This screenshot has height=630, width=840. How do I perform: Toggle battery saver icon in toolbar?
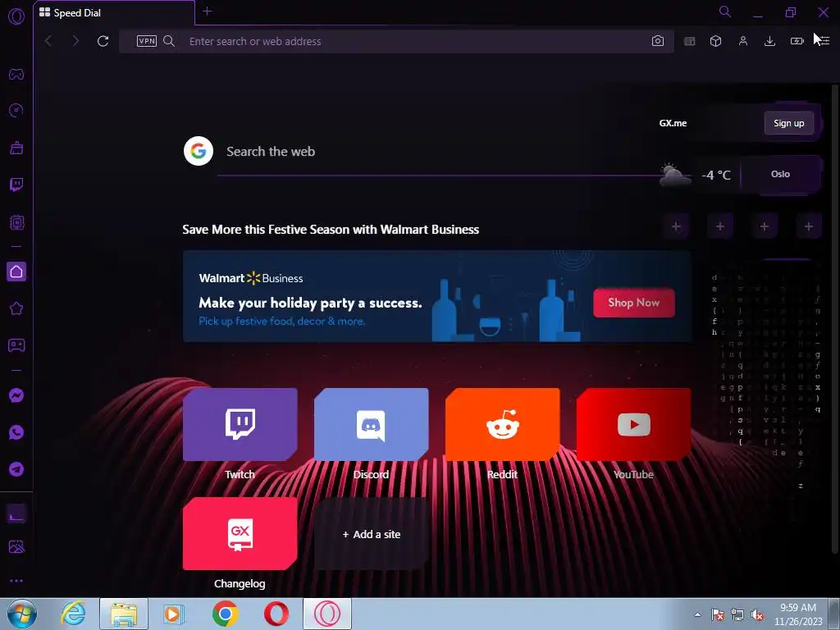coord(797,41)
